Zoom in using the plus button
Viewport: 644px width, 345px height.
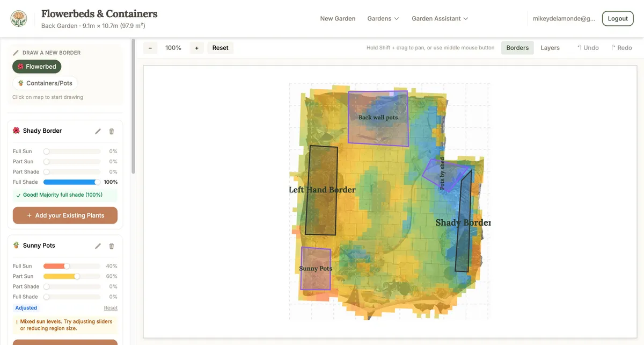[196, 47]
